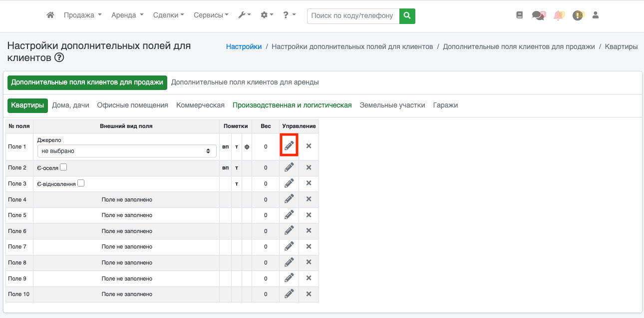Open Дополнительные поля клиентов для аренды
This screenshot has height=318, width=644.
245,82
